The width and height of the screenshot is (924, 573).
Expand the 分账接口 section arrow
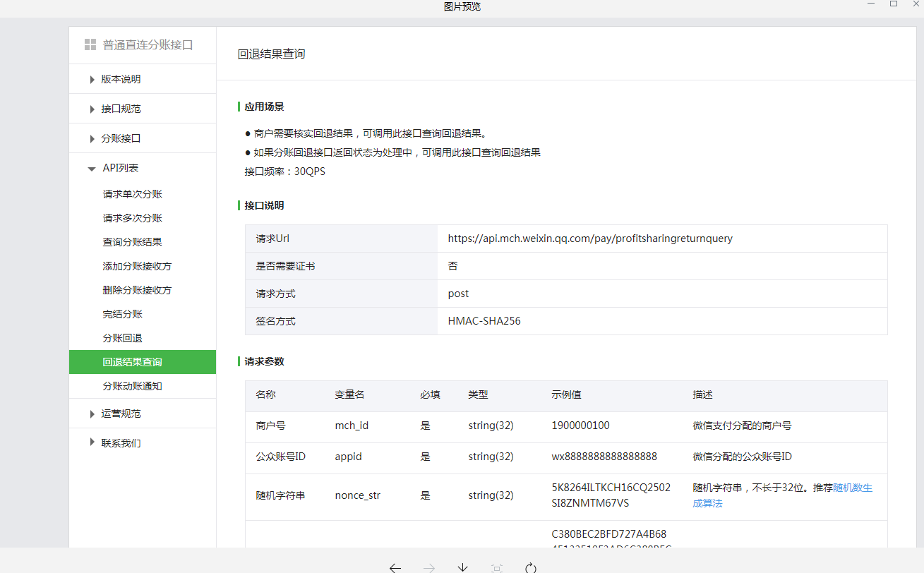(x=92, y=138)
